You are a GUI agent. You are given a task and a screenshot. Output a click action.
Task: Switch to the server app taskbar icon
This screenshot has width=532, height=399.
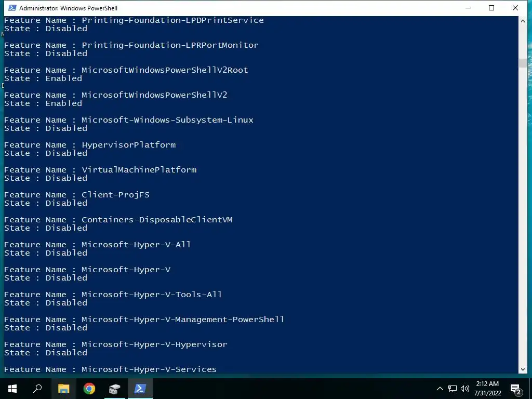click(115, 389)
